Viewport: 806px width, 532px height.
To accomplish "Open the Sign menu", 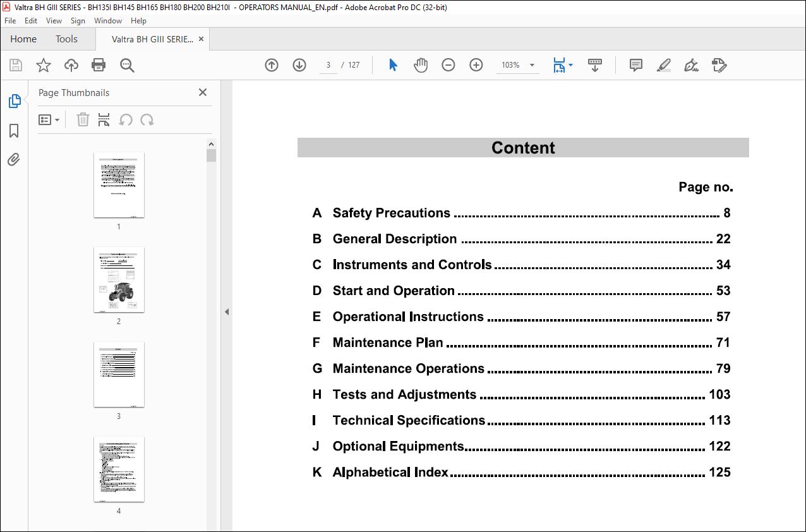I will tap(78, 21).
